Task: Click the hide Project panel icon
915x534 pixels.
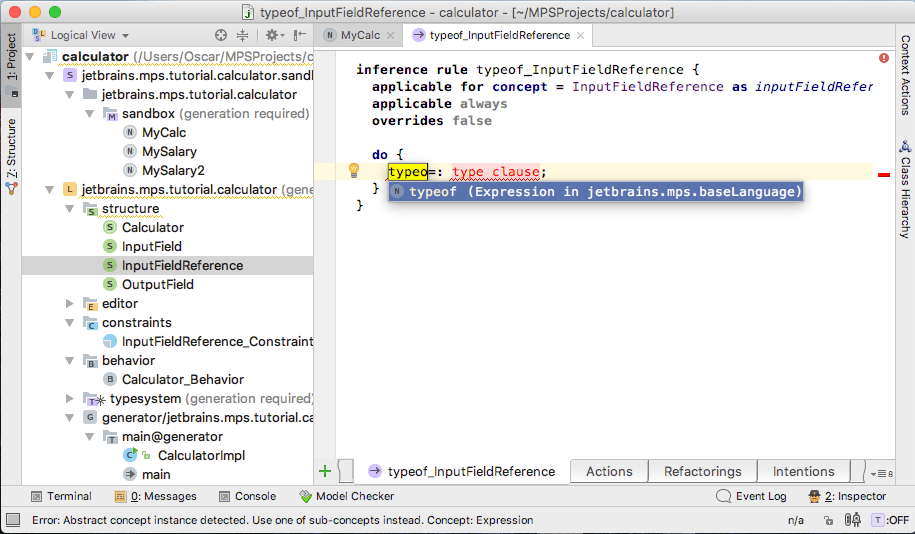Action: pyautogui.click(x=299, y=35)
